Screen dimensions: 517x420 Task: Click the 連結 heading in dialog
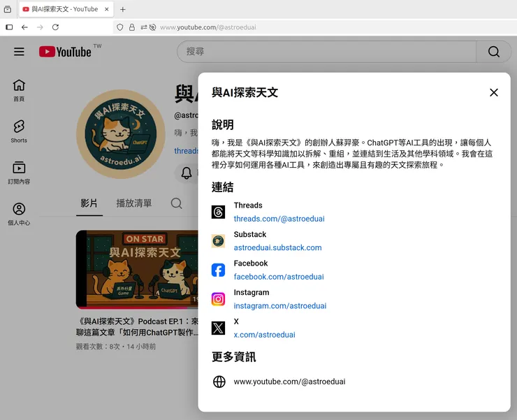pos(223,187)
